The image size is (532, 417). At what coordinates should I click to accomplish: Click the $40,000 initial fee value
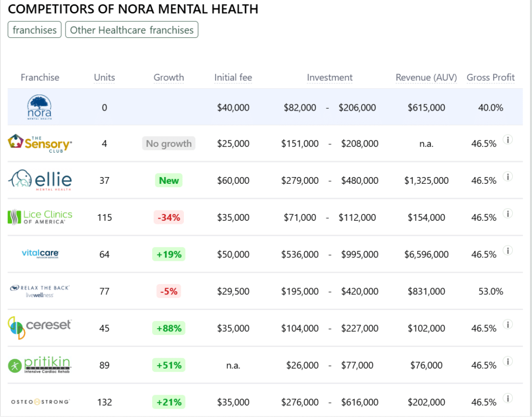tap(233, 107)
